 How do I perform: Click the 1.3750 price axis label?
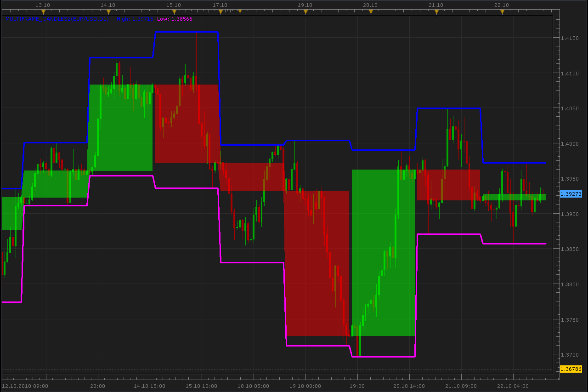tap(570, 320)
